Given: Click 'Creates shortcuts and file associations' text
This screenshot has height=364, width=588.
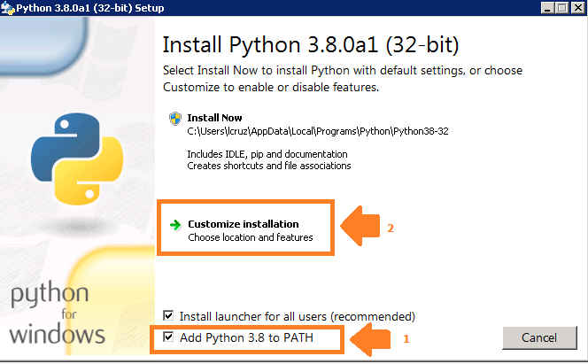Looking at the screenshot, I should click(x=269, y=166).
